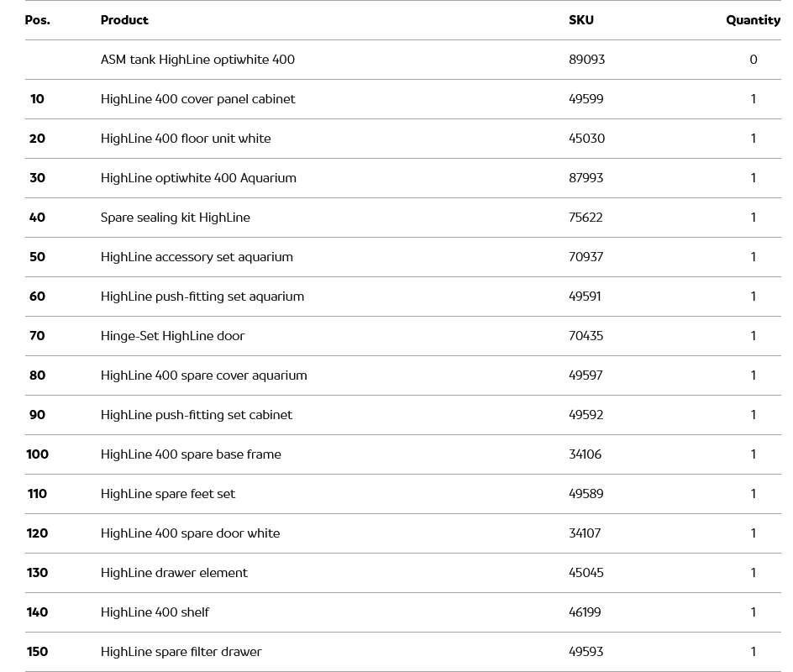Open Hinge-Set HighLine door product
This screenshot has width=793, height=672.
pos(172,336)
